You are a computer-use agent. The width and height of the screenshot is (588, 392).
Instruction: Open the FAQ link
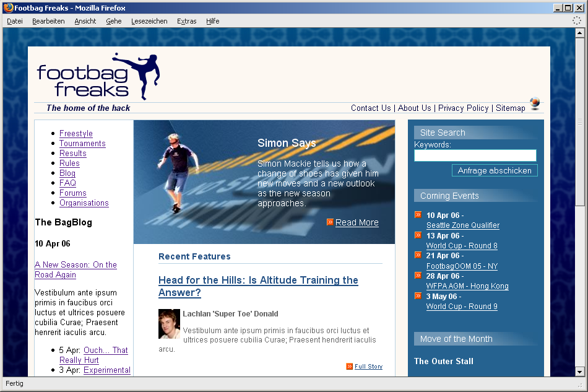tap(67, 183)
